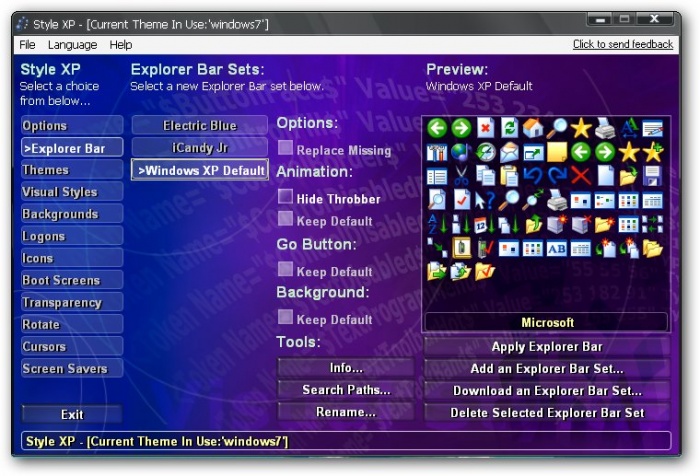This screenshot has width=700, height=476.
Task: Open the Help menu
Action: pos(121,45)
